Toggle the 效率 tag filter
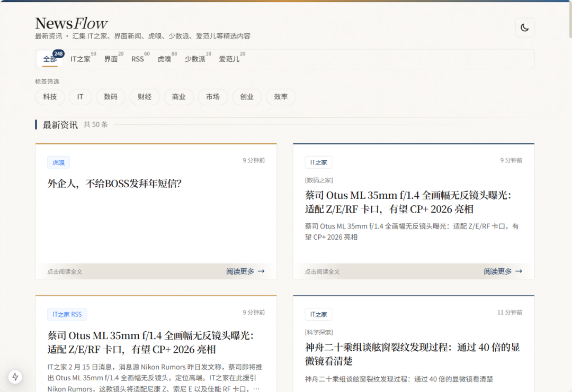 click(281, 97)
